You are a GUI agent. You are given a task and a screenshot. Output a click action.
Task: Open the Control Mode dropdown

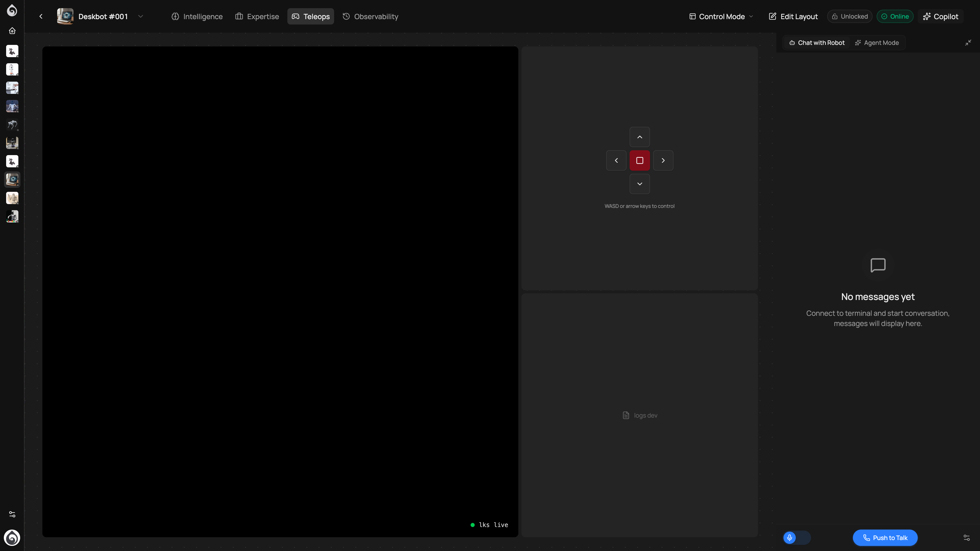[x=721, y=16]
